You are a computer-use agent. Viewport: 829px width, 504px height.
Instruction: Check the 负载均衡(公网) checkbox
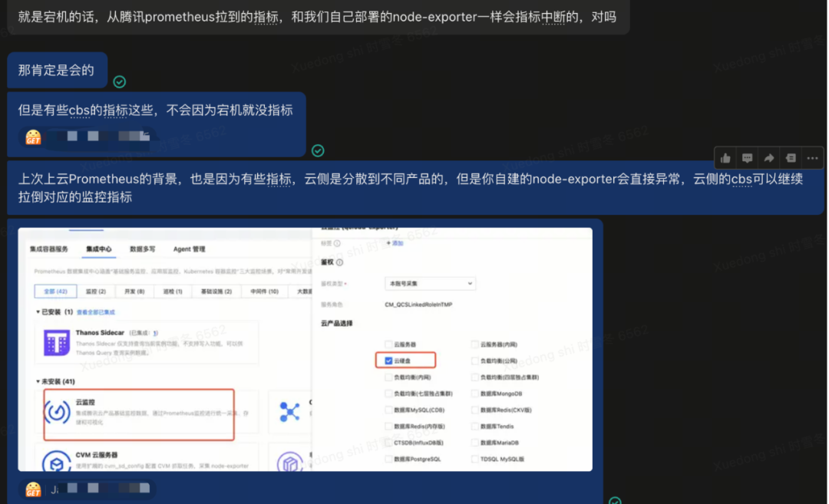[475, 361]
